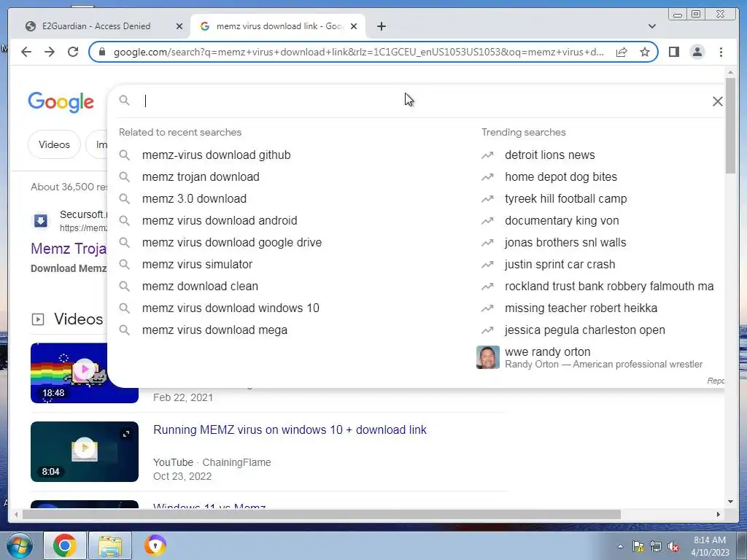747x560 pixels.
Task: Click the Secursoft site favicon
Action: (x=41, y=220)
